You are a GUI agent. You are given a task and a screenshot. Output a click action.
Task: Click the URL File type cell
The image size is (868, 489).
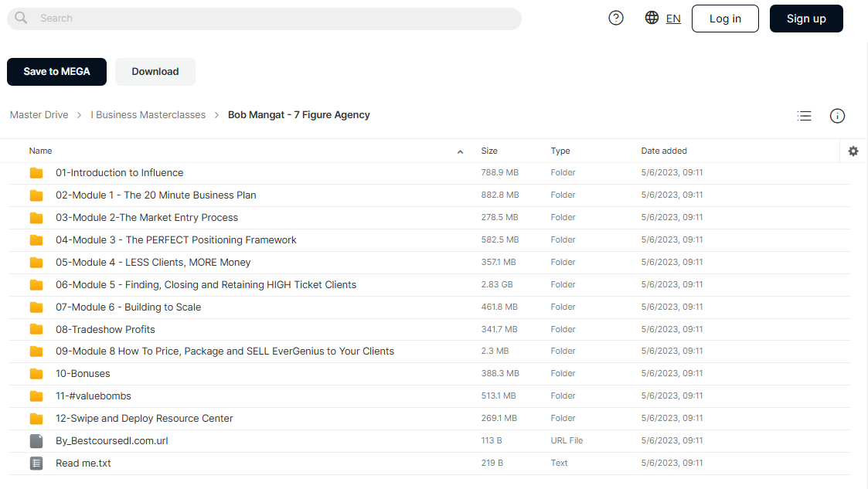[x=567, y=440]
